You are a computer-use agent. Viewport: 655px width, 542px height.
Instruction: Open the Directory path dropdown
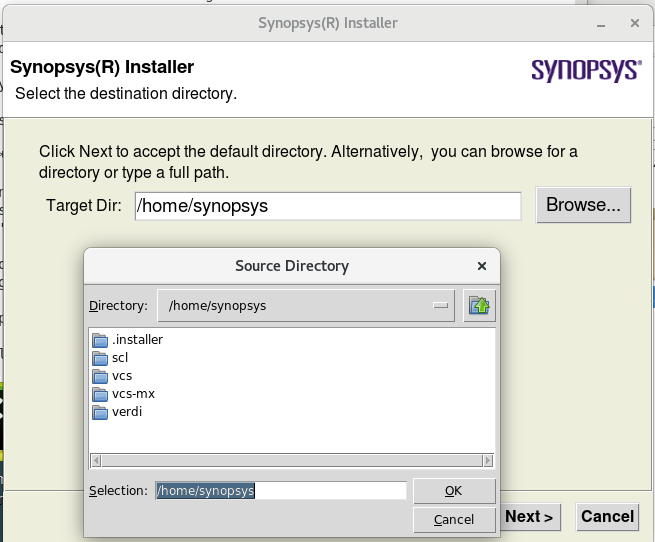[306, 305]
